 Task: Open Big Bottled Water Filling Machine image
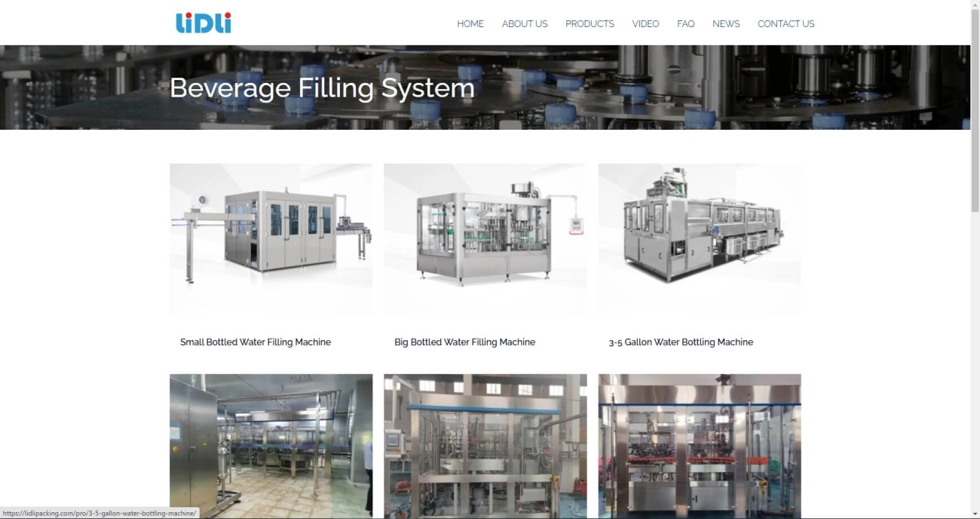(x=485, y=239)
